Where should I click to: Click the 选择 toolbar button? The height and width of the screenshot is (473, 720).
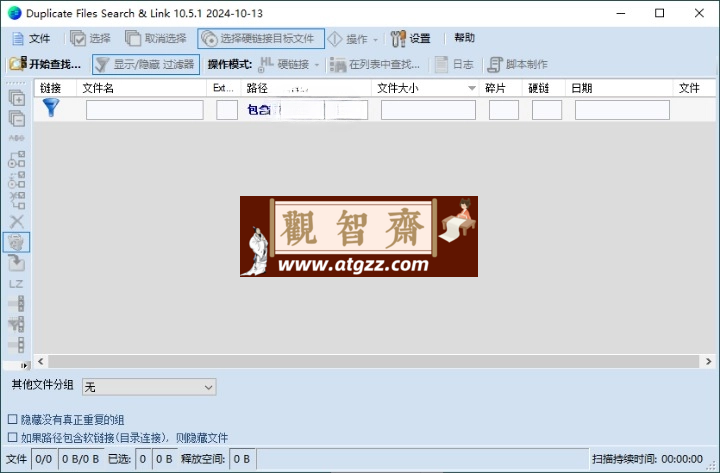[x=90, y=39]
